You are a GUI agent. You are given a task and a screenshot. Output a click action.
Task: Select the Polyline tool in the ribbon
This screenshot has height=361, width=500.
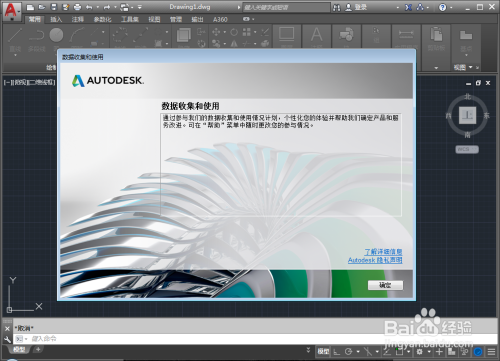[36, 35]
